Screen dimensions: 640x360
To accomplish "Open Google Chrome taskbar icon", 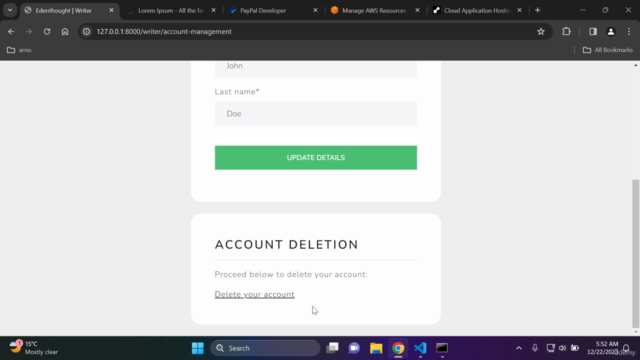I will [x=398, y=348].
